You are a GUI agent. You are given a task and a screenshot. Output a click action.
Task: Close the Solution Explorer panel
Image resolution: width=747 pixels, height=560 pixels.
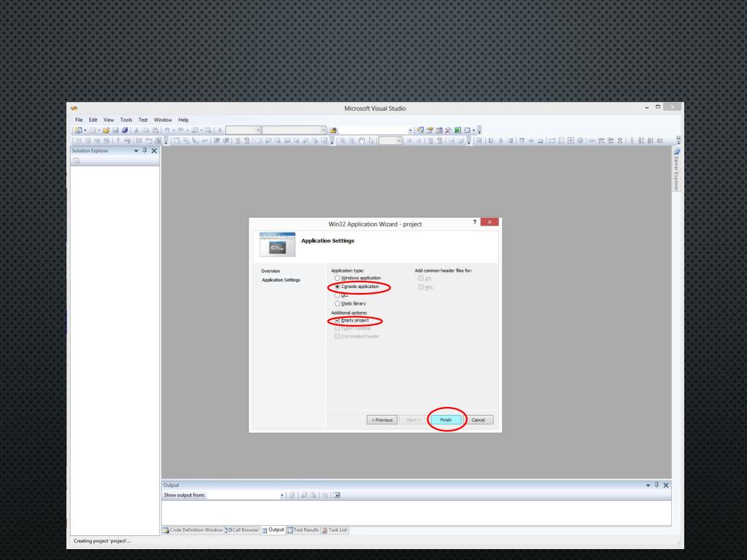click(x=154, y=150)
